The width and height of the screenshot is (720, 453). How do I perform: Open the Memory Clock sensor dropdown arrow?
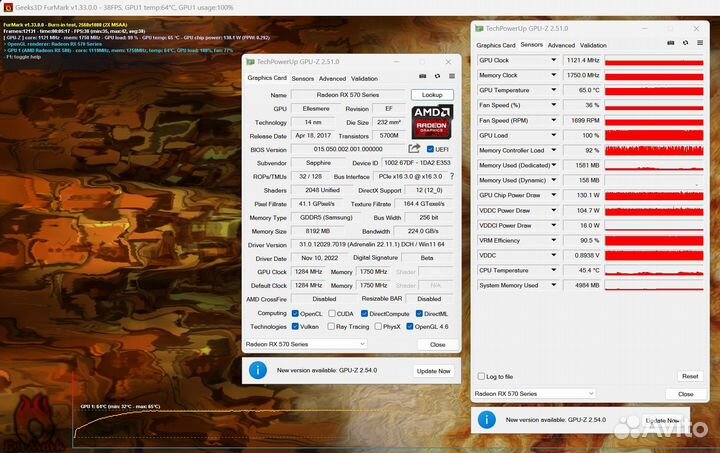[x=553, y=75]
